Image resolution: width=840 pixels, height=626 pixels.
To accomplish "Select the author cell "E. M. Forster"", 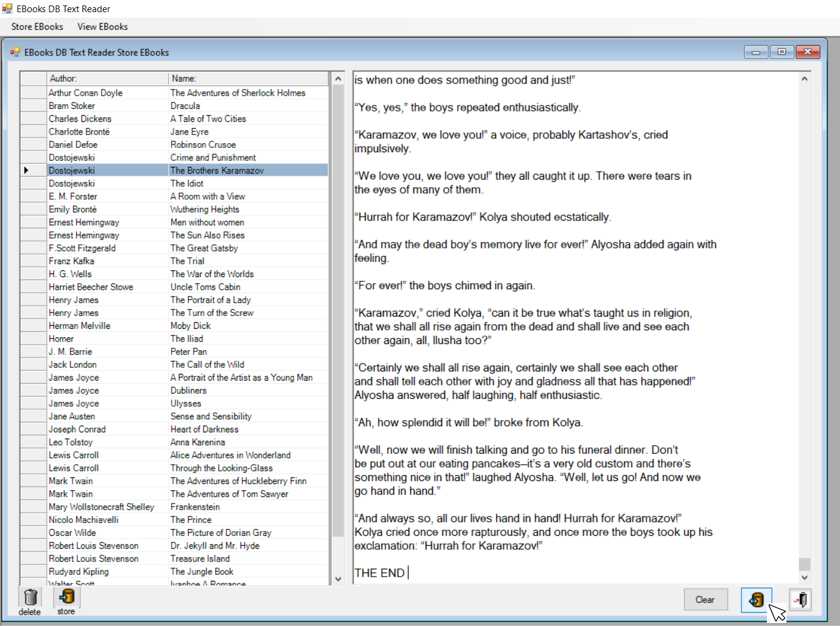I will [x=108, y=197].
